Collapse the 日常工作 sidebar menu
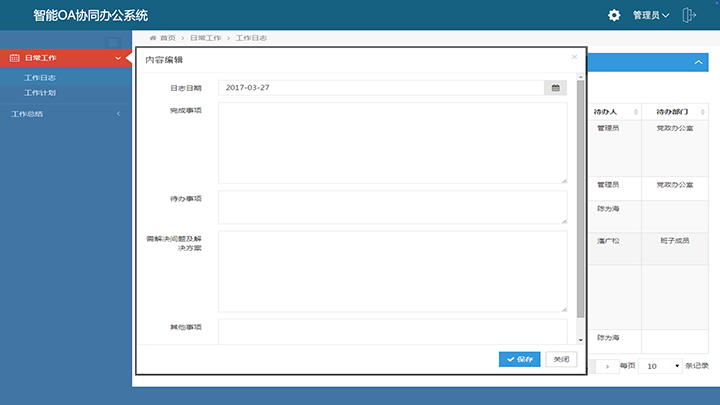The height and width of the screenshot is (405, 720). point(64,59)
